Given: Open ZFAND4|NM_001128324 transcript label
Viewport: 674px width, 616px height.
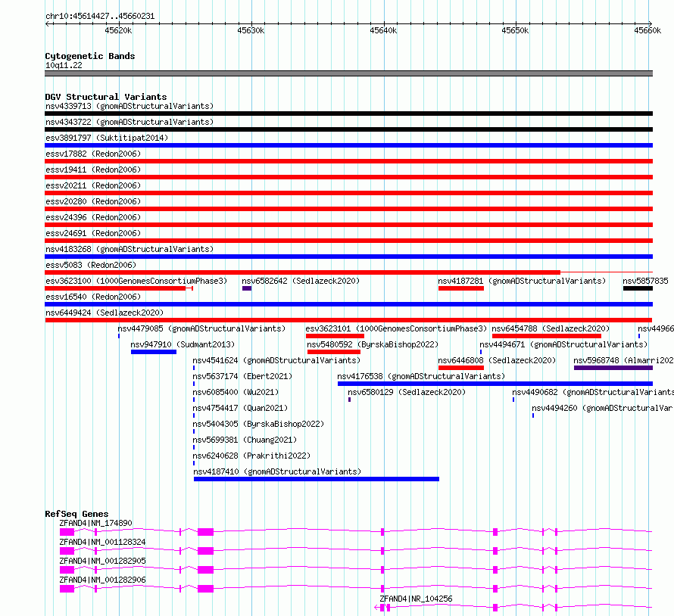Looking at the screenshot, I should [103, 542].
